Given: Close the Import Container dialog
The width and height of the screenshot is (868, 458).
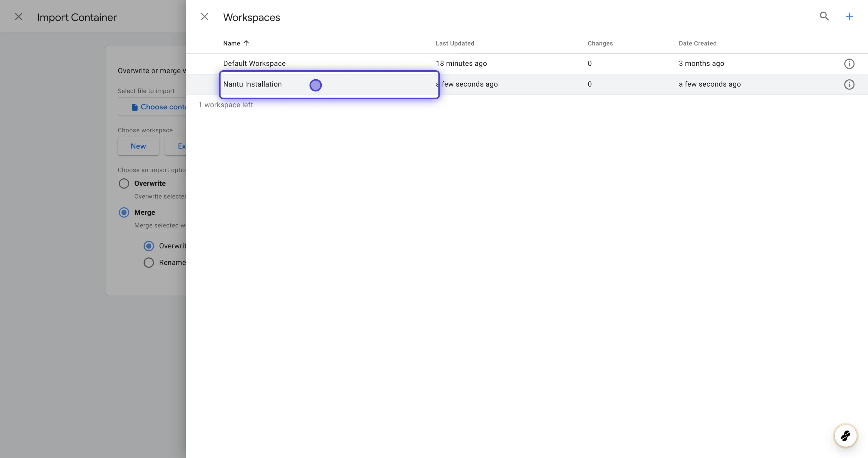Looking at the screenshot, I should (x=19, y=17).
